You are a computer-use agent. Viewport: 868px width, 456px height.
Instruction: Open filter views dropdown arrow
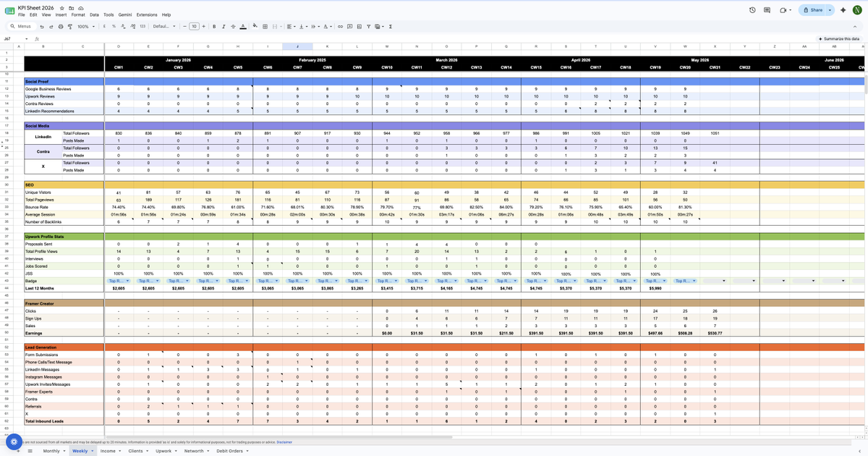383,26
